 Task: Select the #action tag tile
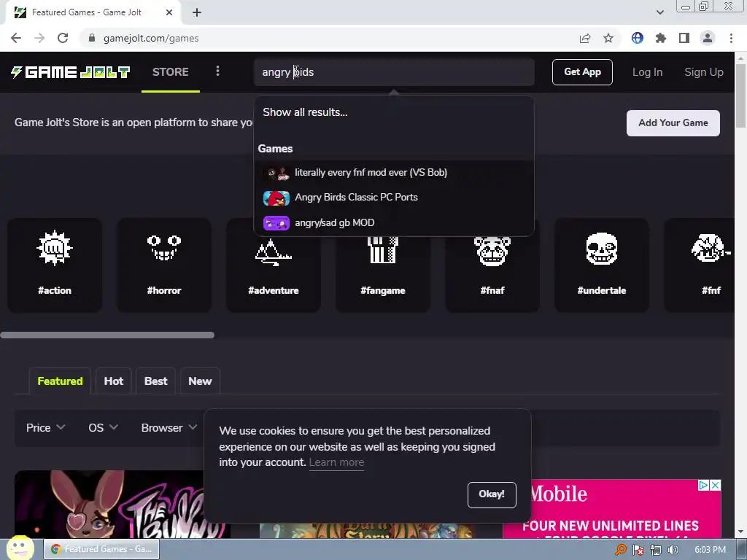(x=55, y=265)
